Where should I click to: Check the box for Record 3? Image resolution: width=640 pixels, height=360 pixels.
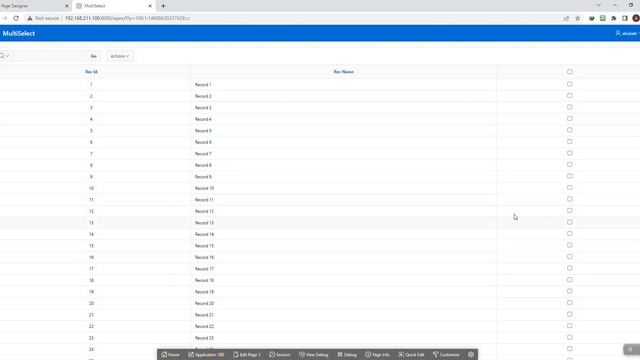[x=569, y=107]
